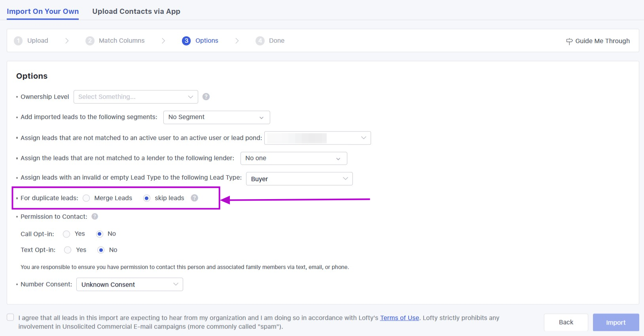Check the agreement checkbox for import terms
The image size is (644, 336).
[x=11, y=317]
